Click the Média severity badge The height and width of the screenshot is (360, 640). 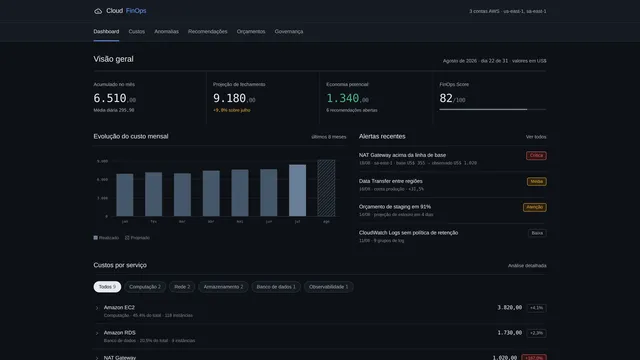click(537, 181)
